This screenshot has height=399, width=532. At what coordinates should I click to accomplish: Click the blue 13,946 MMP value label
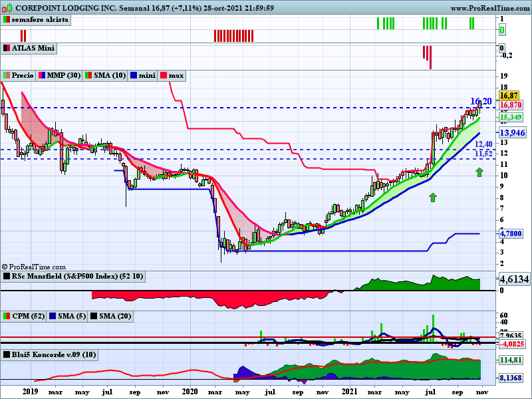click(x=512, y=132)
